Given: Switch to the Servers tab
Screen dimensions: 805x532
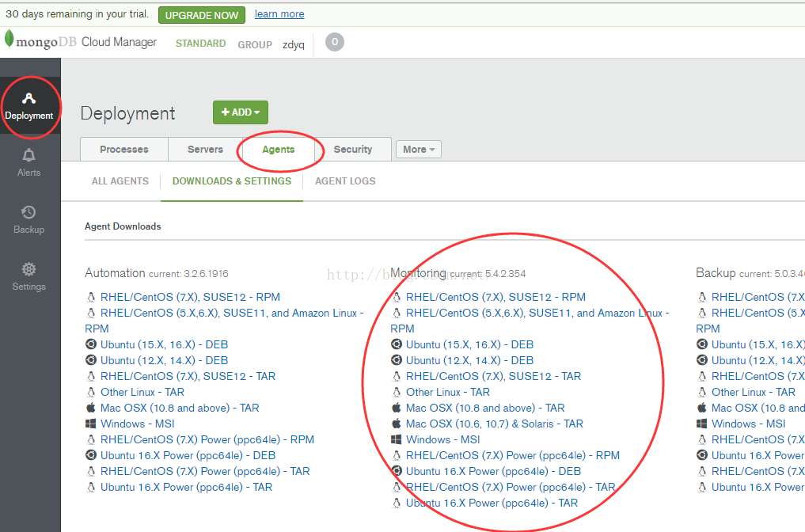Looking at the screenshot, I should tap(205, 150).
